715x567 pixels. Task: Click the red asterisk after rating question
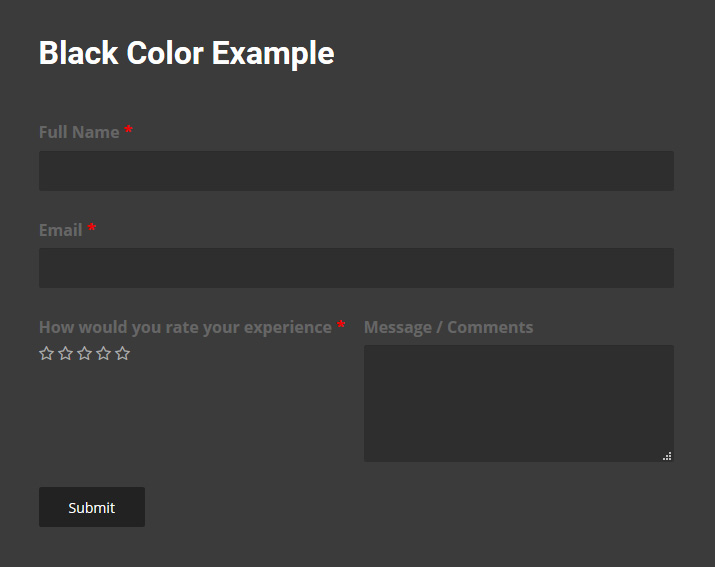341,326
